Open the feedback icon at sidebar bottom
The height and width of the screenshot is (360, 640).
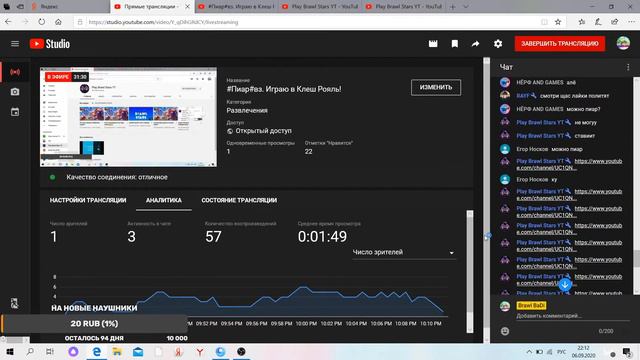coord(15,303)
